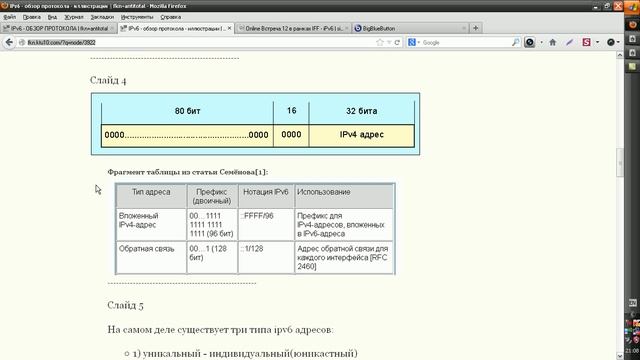Click the '32 бита' header cell
The height and width of the screenshot is (360, 640).
[x=362, y=111]
